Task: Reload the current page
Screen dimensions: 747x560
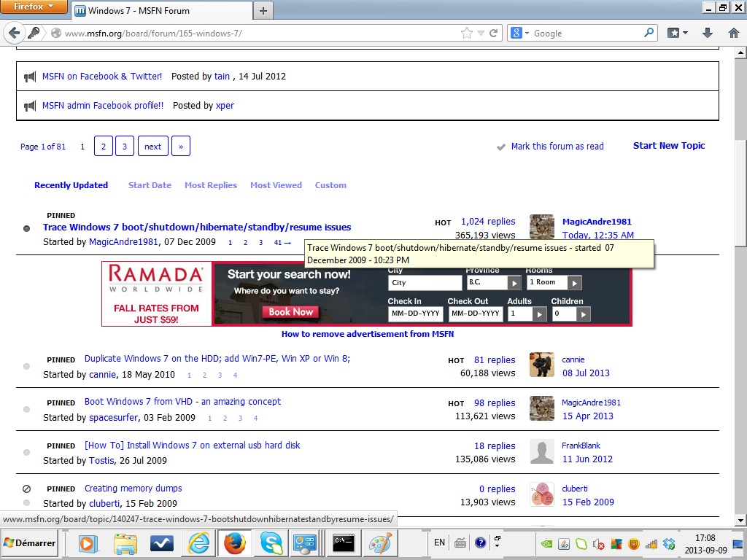Action: tap(494, 33)
